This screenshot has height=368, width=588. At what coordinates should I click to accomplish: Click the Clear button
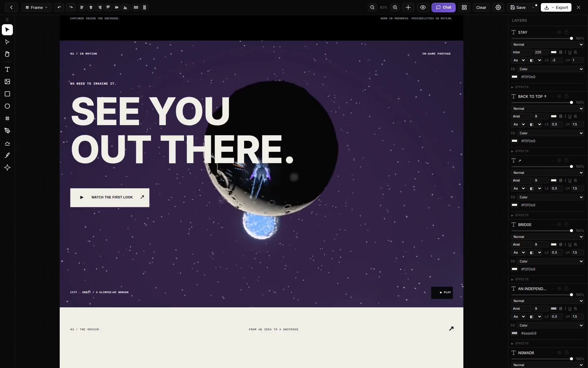[481, 7]
